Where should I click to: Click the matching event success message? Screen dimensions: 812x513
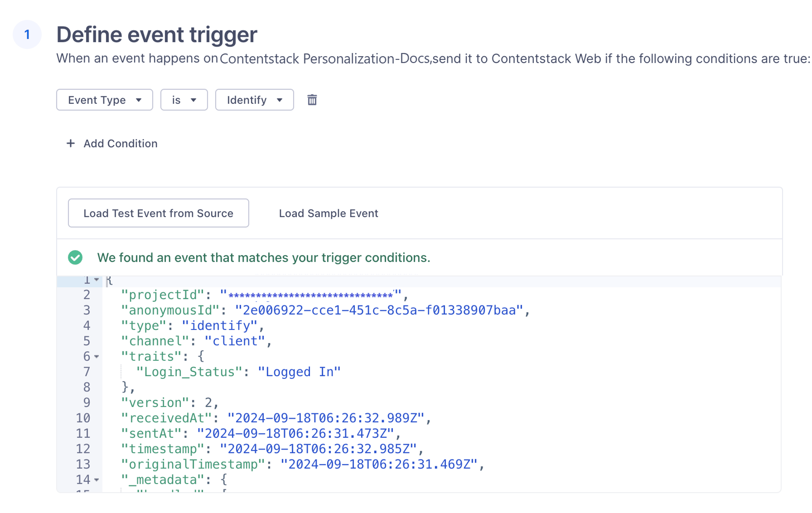click(x=264, y=258)
